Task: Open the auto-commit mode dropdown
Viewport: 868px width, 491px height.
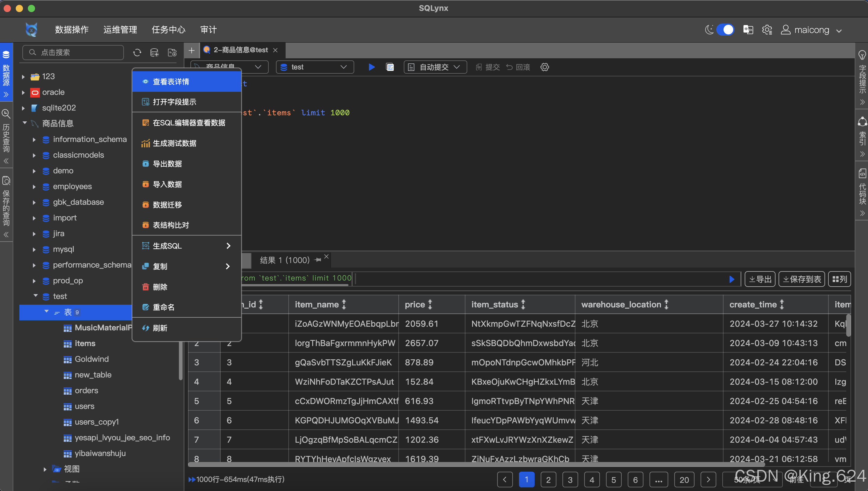Action: coord(435,67)
